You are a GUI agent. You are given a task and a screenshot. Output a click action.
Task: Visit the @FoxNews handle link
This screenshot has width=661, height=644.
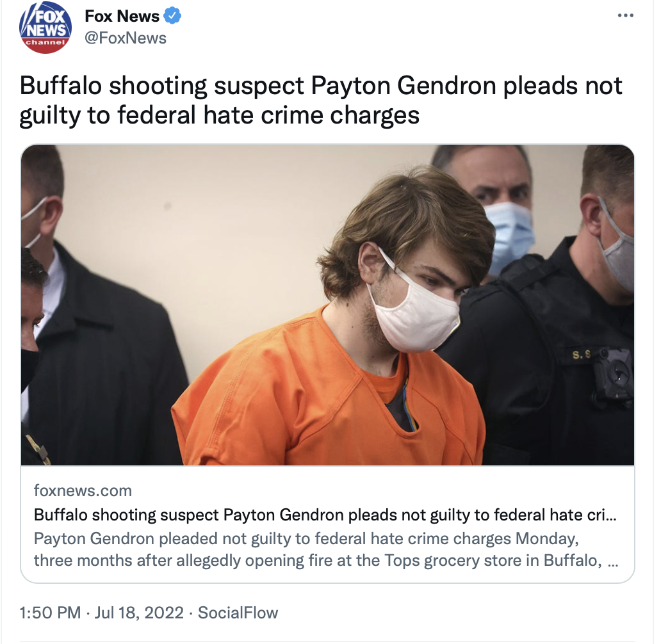click(x=126, y=38)
